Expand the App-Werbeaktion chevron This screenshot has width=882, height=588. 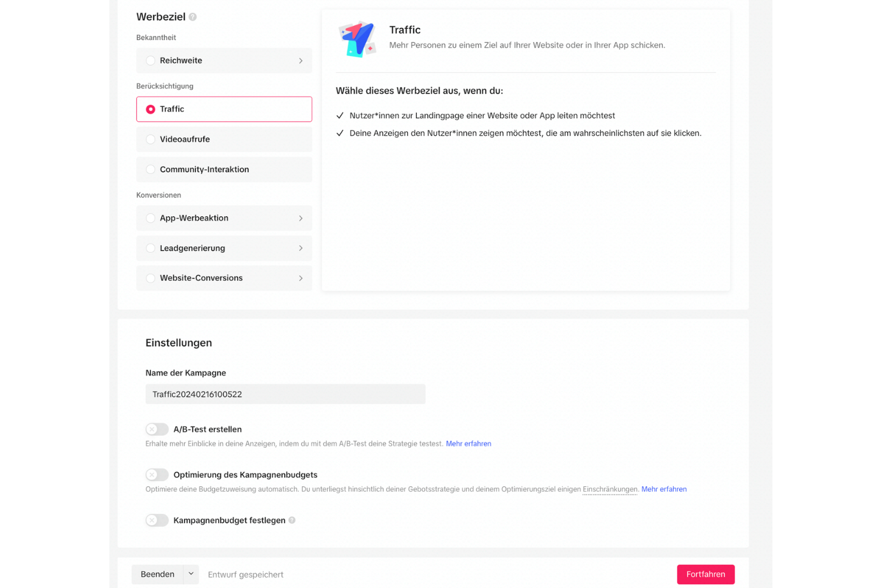point(300,218)
